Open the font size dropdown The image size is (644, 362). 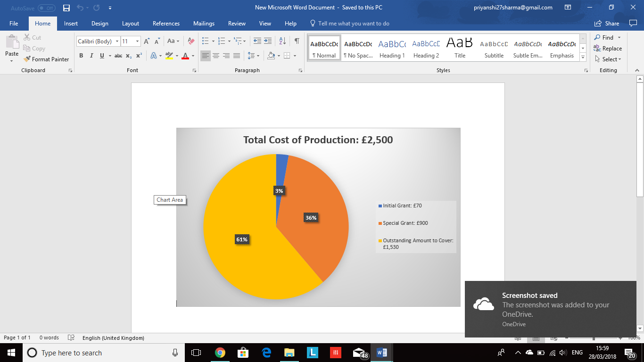pyautogui.click(x=137, y=41)
